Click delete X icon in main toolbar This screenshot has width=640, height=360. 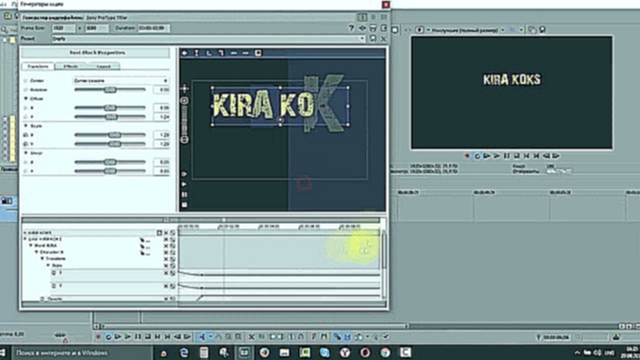(251, 337)
